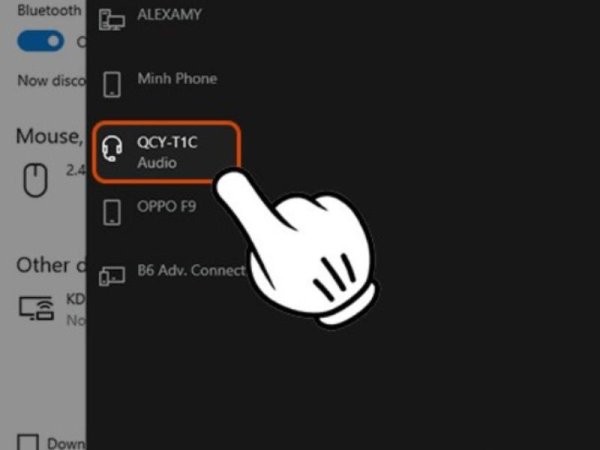The height and width of the screenshot is (450, 600).
Task: Click the Audio label under QCY-T1C
Action: [x=157, y=163]
